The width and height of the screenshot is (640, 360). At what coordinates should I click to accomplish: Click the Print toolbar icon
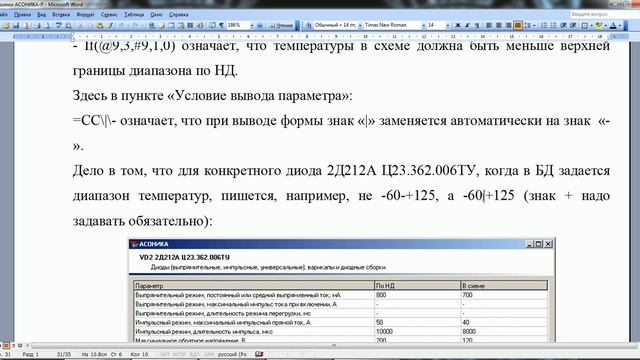37,25
